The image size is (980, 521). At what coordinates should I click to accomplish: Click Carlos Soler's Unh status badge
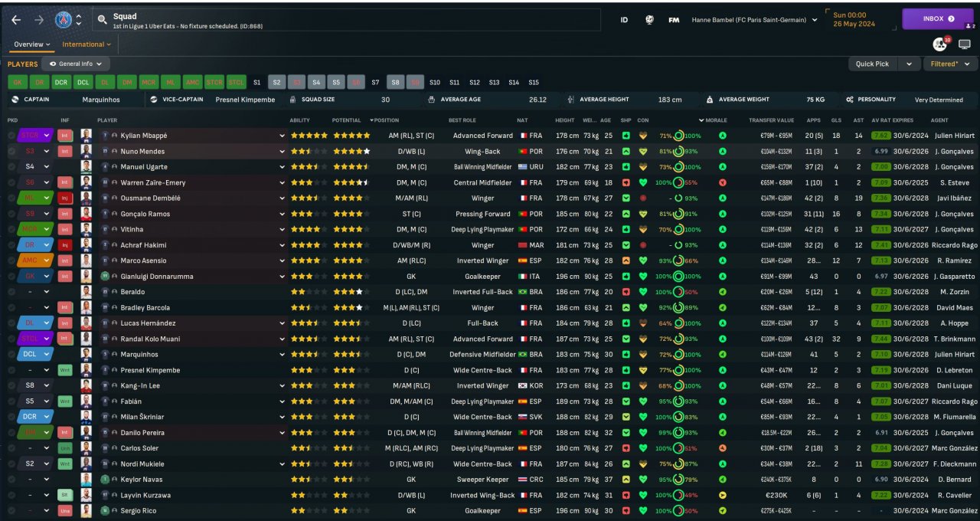[x=66, y=448]
